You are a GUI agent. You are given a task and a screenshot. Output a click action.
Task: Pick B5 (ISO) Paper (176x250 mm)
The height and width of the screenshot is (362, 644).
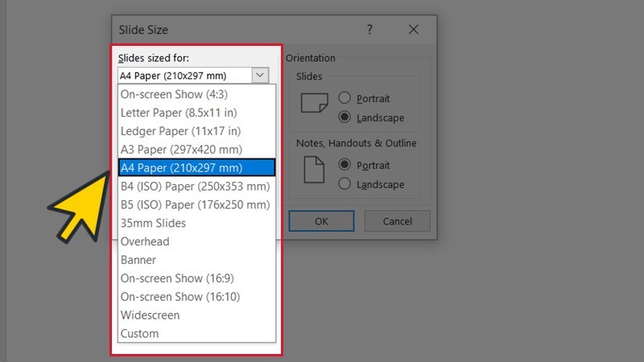pyautogui.click(x=196, y=204)
